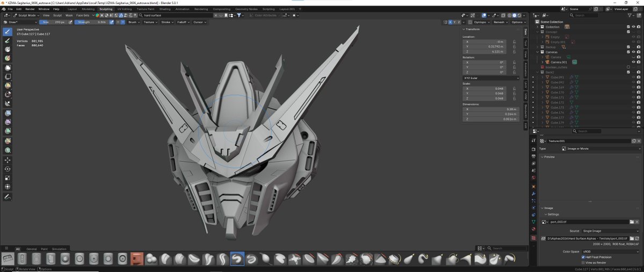Set brush direction to Add (plus)
The width and height of the screenshot is (644, 272).
[118, 22]
